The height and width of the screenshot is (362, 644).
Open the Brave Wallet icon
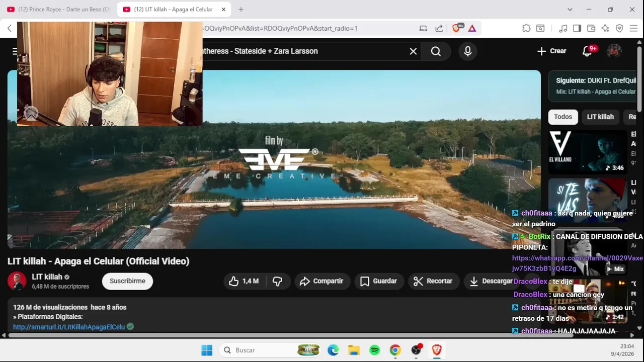[x=591, y=28]
